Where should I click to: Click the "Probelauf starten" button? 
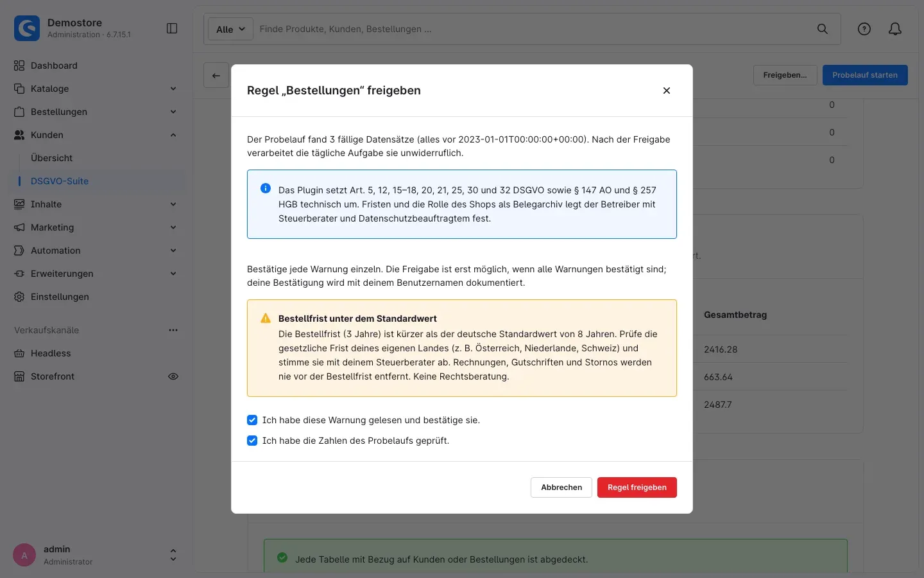(x=865, y=75)
